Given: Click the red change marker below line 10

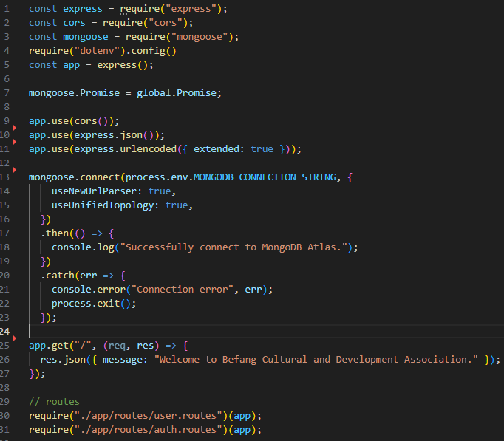Looking at the screenshot, I should tap(15, 142).
